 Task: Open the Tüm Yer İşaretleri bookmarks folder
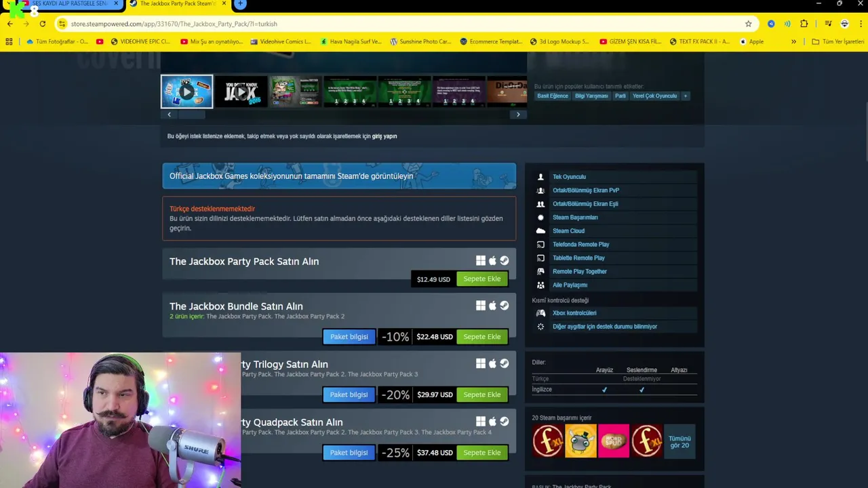click(838, 41)
